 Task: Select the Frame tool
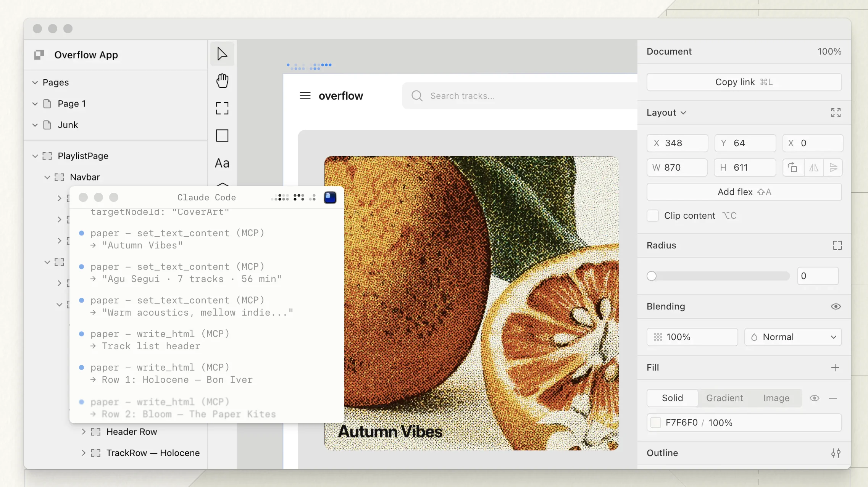tap(222, 108)
